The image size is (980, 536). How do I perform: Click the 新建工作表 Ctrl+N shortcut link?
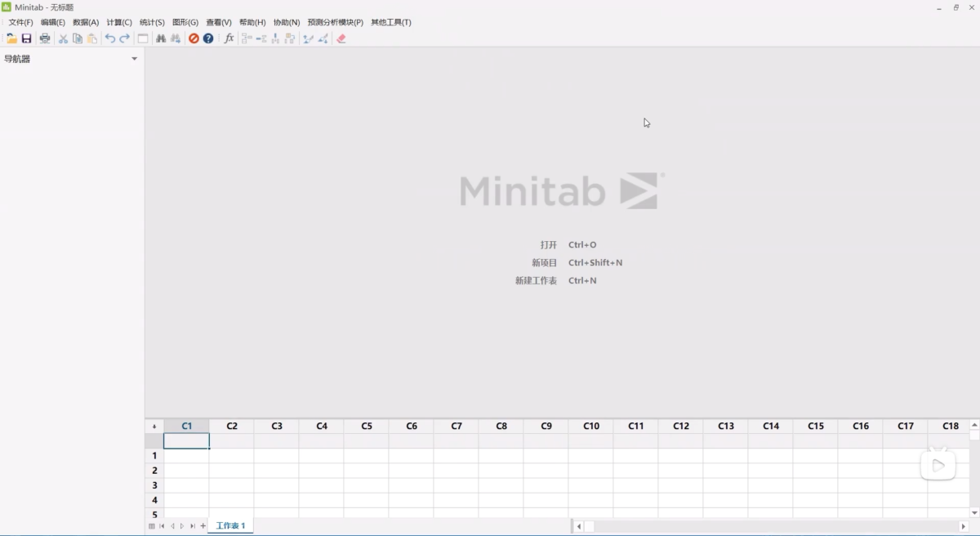click(x=556, y=281)
